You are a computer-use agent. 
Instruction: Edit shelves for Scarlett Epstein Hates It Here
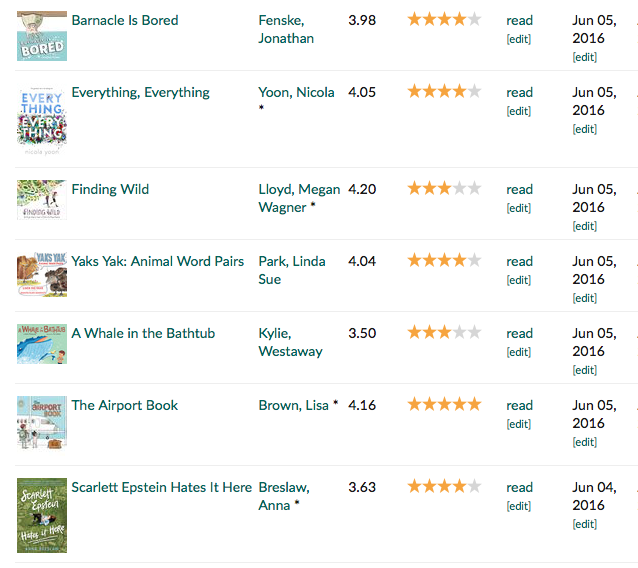click(518, 506)
